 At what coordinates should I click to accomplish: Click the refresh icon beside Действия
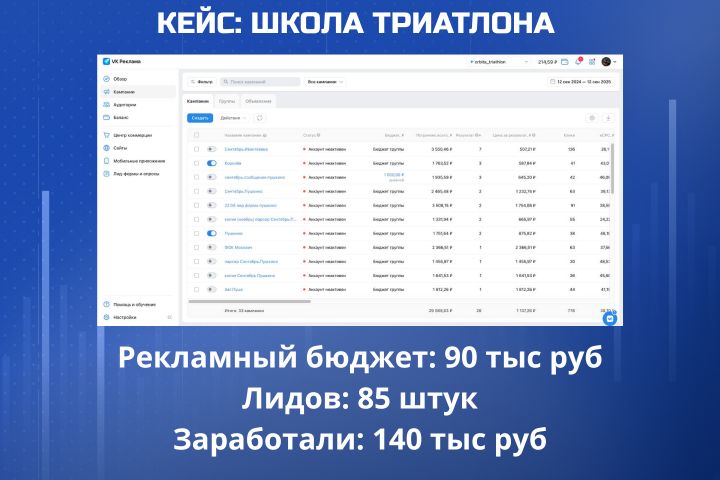(x=260, y=118)
